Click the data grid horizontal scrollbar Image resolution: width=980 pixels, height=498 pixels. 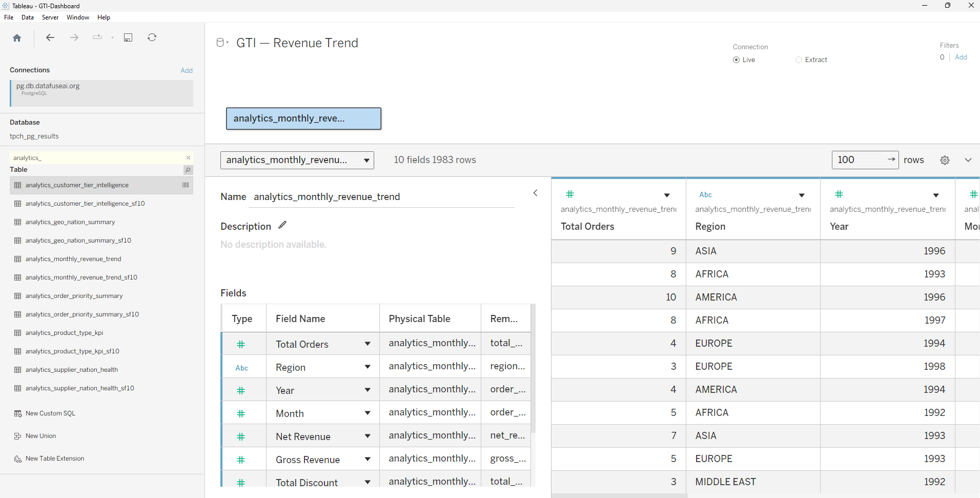(619, 495)
